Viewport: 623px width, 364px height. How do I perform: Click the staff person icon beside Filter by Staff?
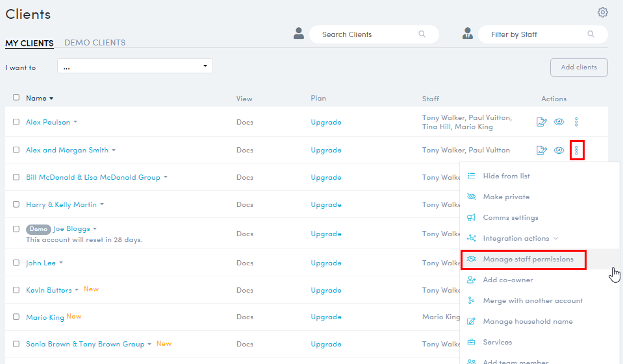(467, 34)
